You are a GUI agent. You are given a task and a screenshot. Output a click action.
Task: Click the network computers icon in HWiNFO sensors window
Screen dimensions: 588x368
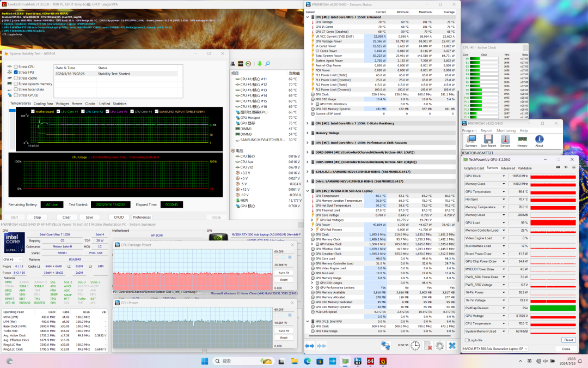[385, 346]
